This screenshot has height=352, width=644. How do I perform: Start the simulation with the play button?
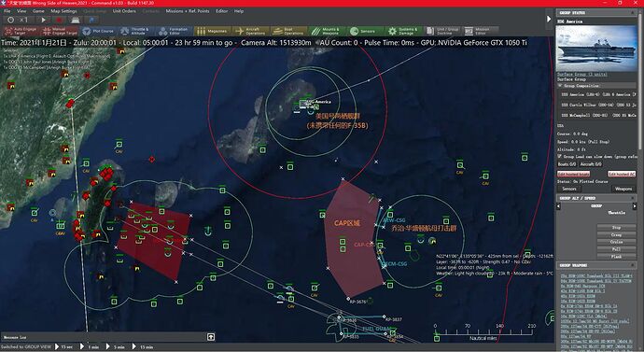coord(43,20)
